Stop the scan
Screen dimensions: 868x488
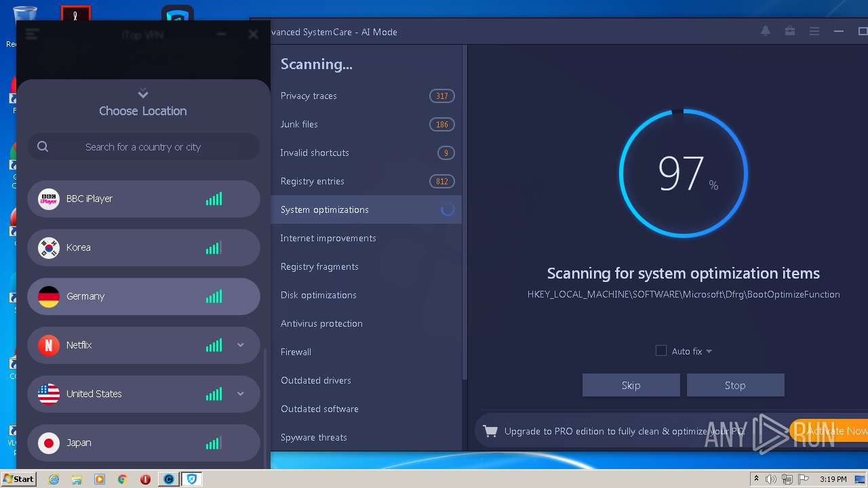735,385
